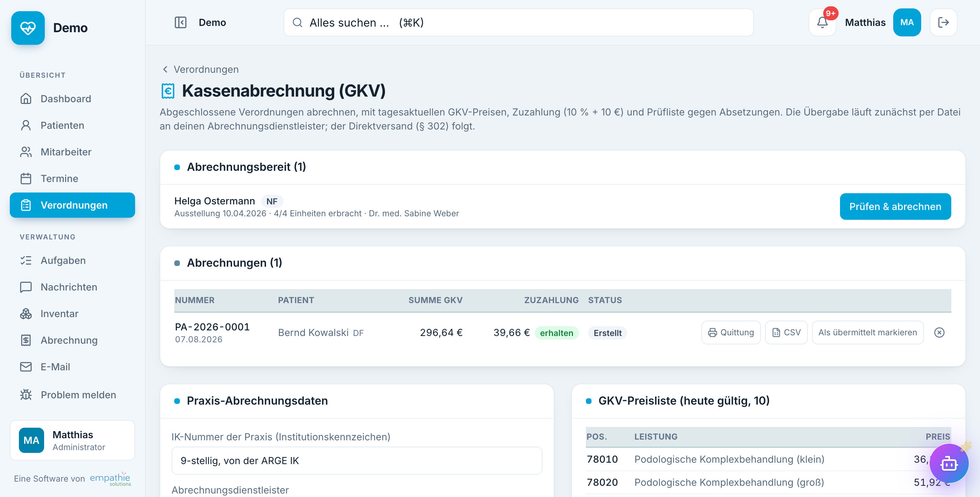Click the Mitarbeiter people icon
This screenshot has height=497, width=980.
26,152
